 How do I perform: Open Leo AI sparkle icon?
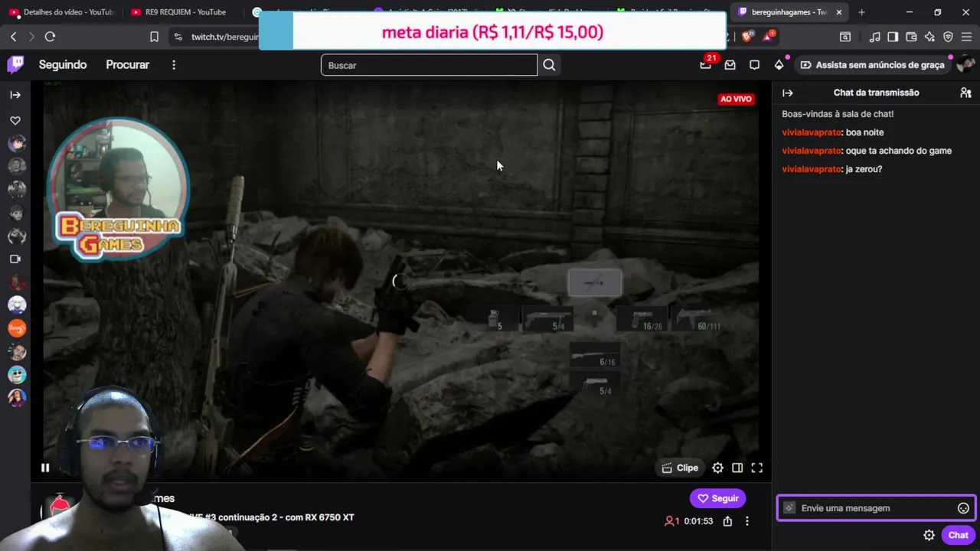point(929,37)
